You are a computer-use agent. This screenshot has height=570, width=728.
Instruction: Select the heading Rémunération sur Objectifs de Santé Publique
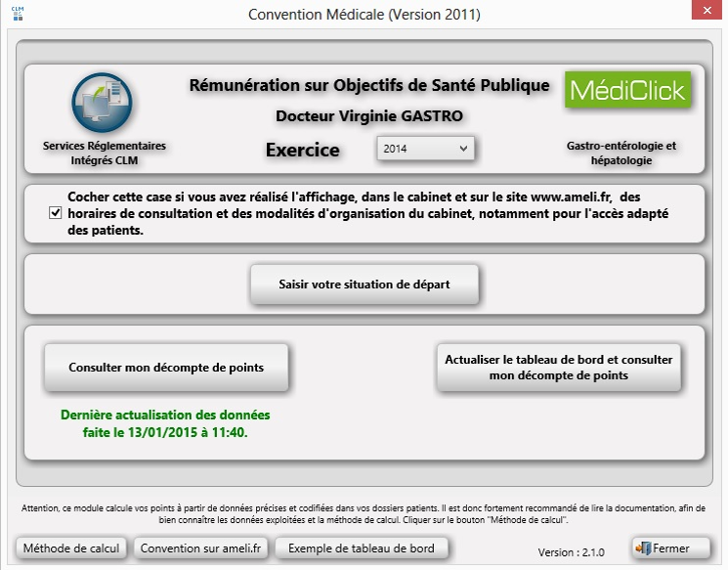tap(369, 85)
